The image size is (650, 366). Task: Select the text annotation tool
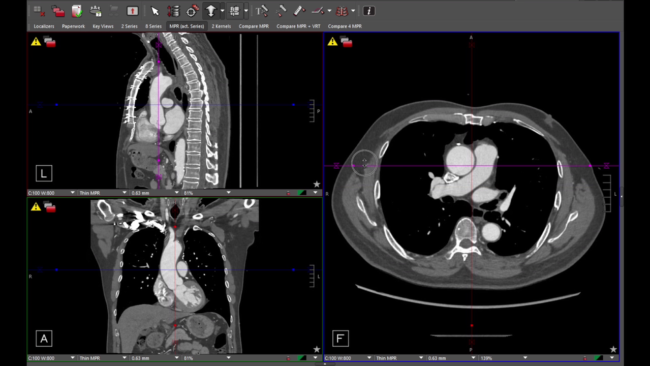[x=262, y=11]
